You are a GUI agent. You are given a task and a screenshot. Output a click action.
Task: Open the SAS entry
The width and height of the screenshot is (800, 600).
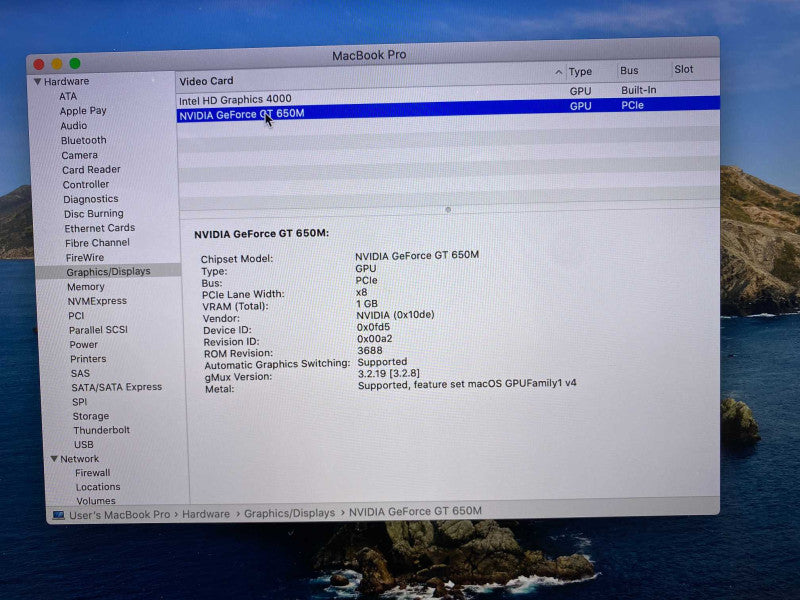coord(80,373)
